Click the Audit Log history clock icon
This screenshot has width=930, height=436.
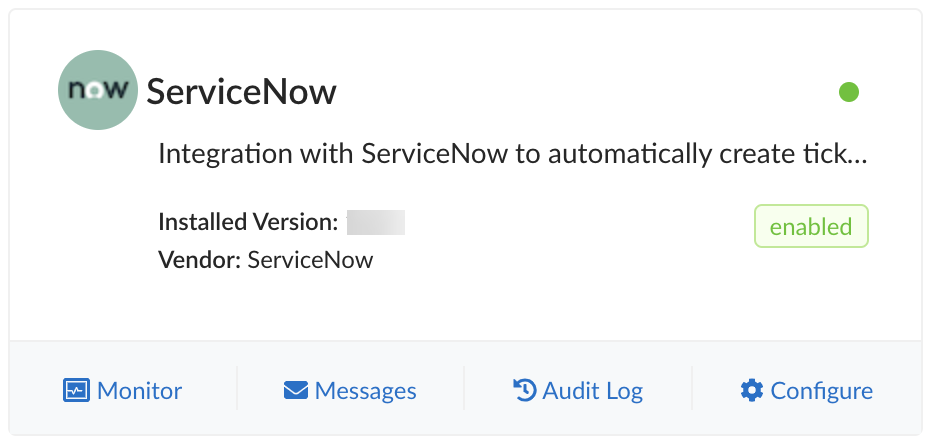(x=524, y=390)
